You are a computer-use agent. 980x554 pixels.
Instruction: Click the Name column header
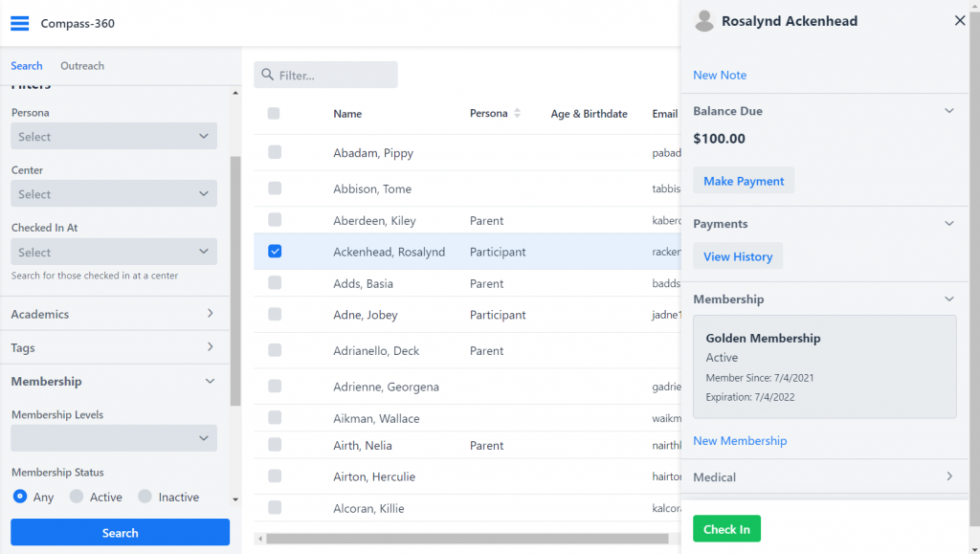tap(347, 114)
